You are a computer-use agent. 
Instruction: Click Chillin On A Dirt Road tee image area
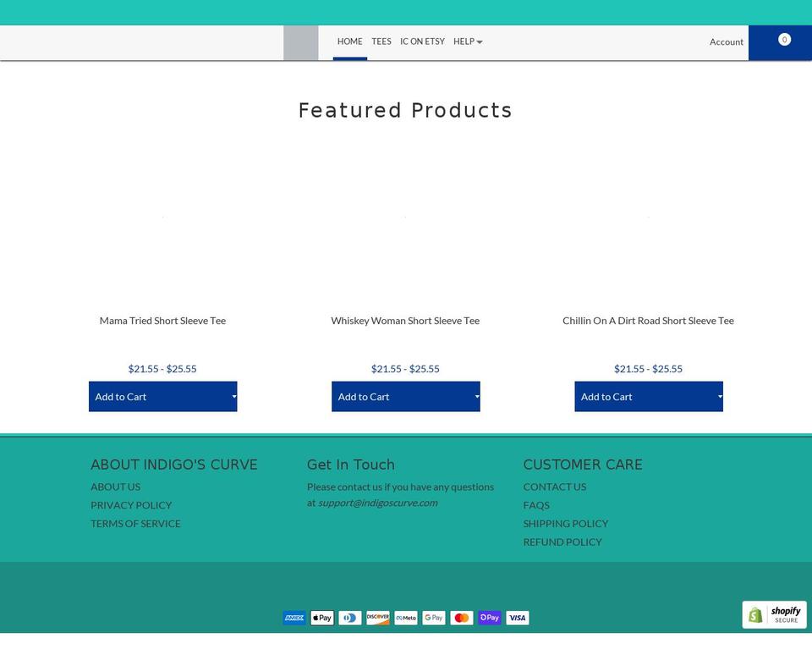pos(649,217)
